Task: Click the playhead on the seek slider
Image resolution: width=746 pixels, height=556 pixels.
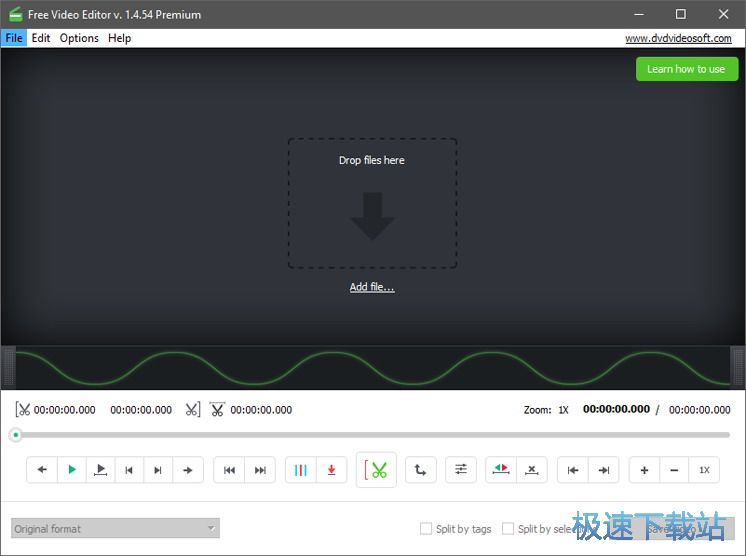Action: (x=16, y=435)
